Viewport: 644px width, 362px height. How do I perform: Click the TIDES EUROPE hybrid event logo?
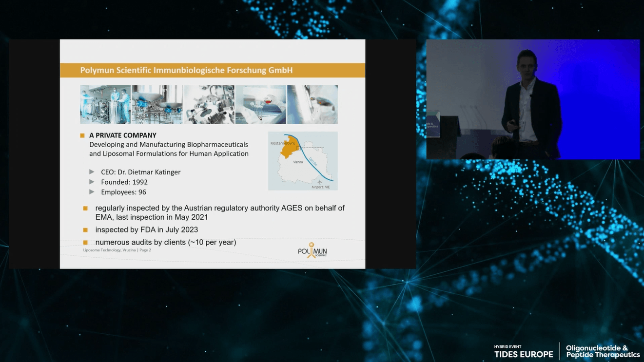coord(524,352)
